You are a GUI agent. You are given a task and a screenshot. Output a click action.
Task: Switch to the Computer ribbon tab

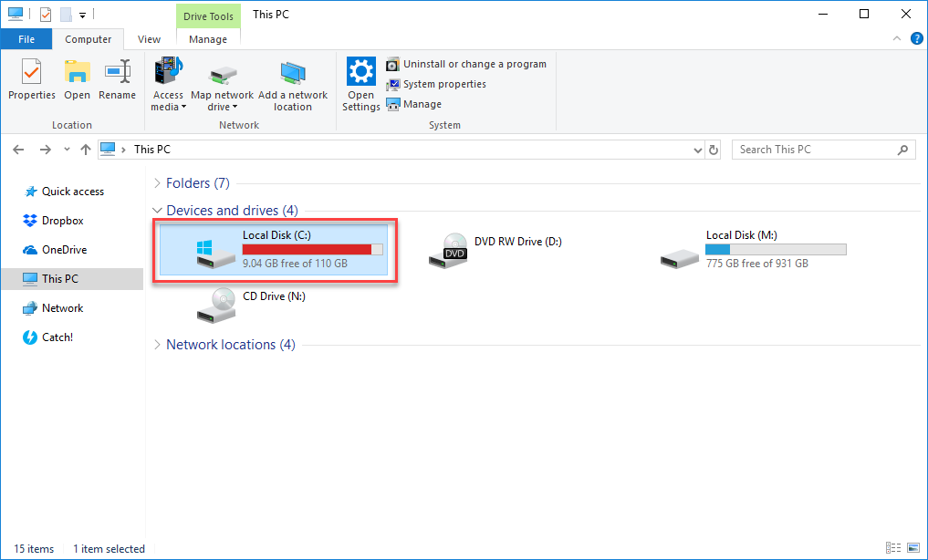pyautogui.click(x=88, y=39)
